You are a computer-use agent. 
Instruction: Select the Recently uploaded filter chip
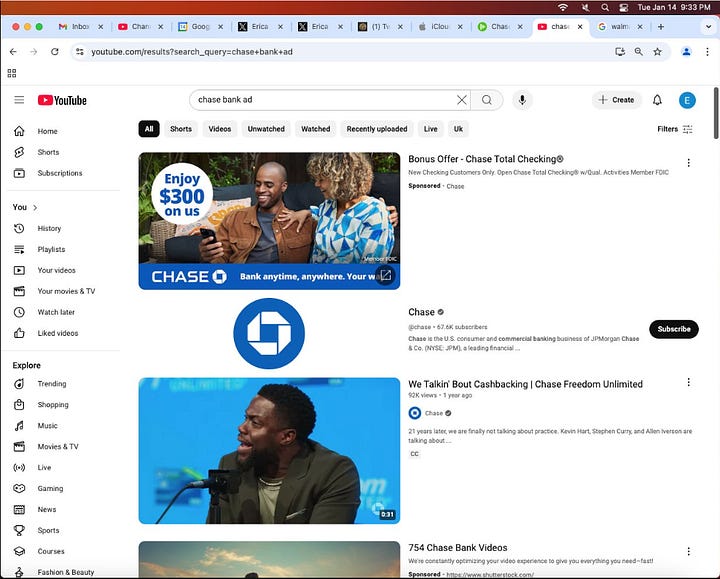(x=377, y=129)
